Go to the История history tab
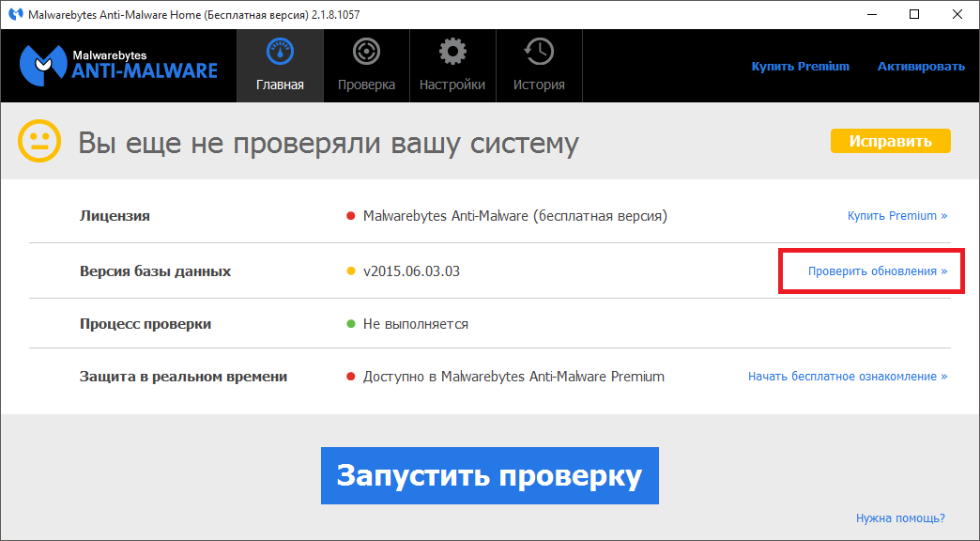Viewport: 980px width, 541px height. (539, 66)
